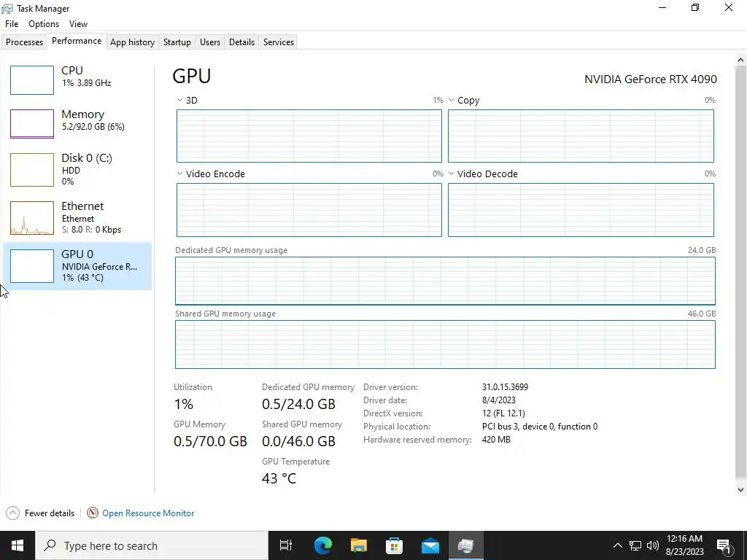Show hidden system tray icons
This screenshot has width=747, height=560.
pyautogui.click(x=617, y=545)
